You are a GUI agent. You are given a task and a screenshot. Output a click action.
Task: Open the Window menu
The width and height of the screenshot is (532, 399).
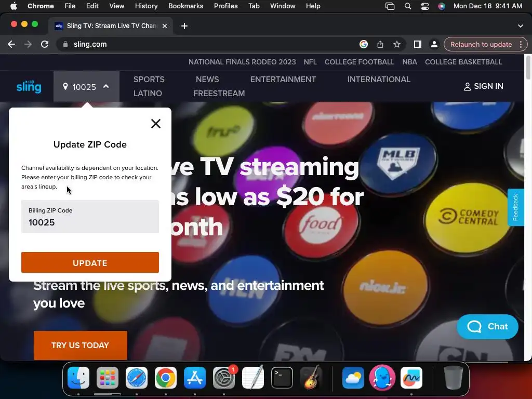[x=283, y=6]
